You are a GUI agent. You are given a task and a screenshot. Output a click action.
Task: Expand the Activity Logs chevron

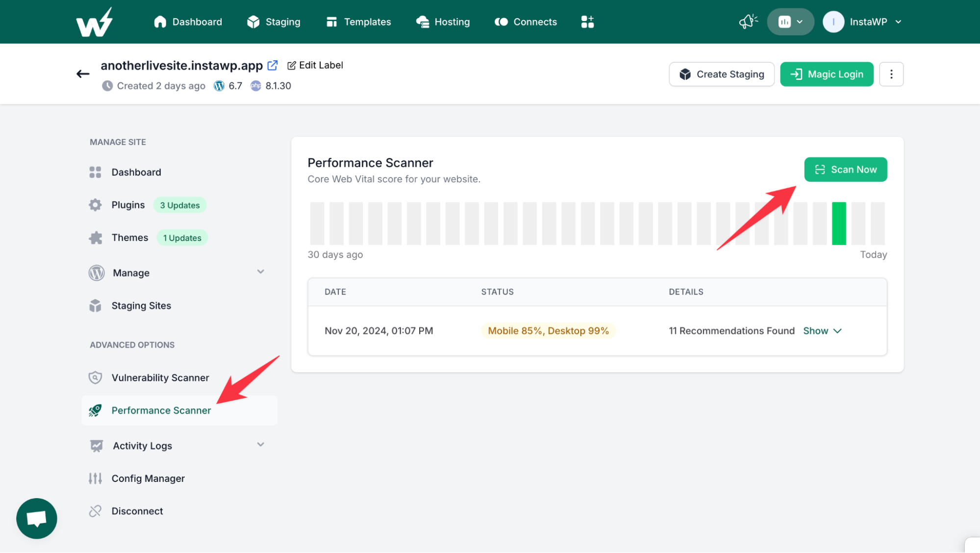[x=260, y=445]
